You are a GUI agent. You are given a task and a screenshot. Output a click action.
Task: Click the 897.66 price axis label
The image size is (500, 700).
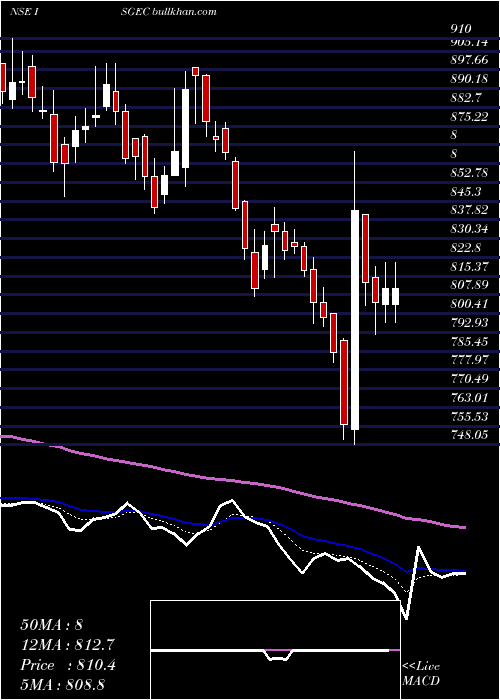(x=471, y=59)
